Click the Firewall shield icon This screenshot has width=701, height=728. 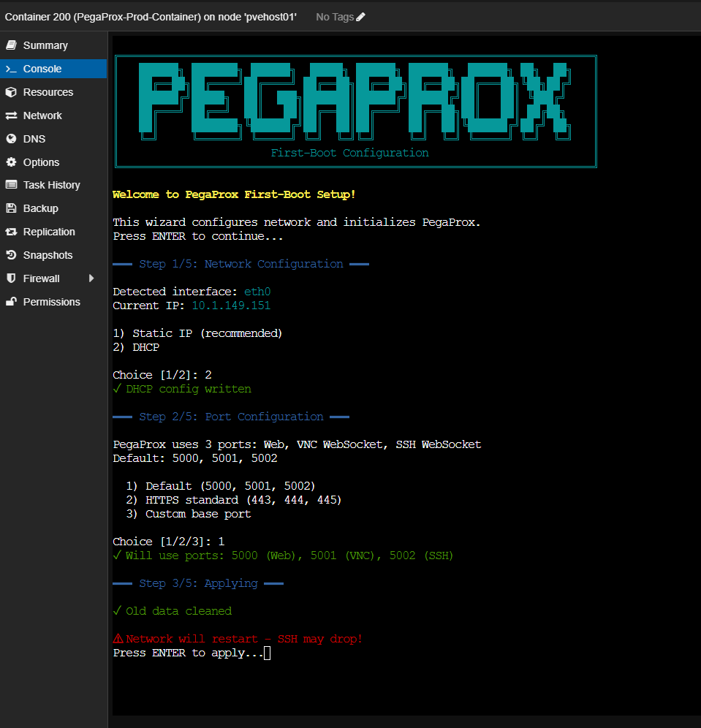(x=11, y=278)
